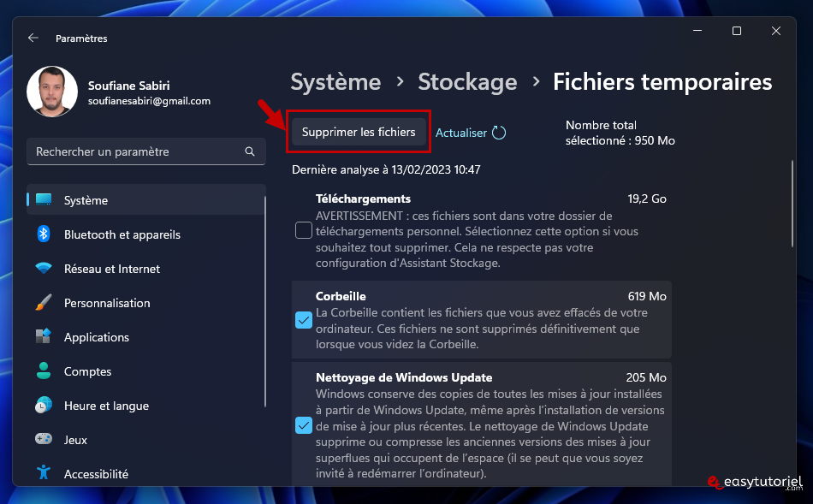Click soufianesabiri@gmail.com email text
This screenshot has width=813, height=504.
pyautogui.click(x=149, y=101)
